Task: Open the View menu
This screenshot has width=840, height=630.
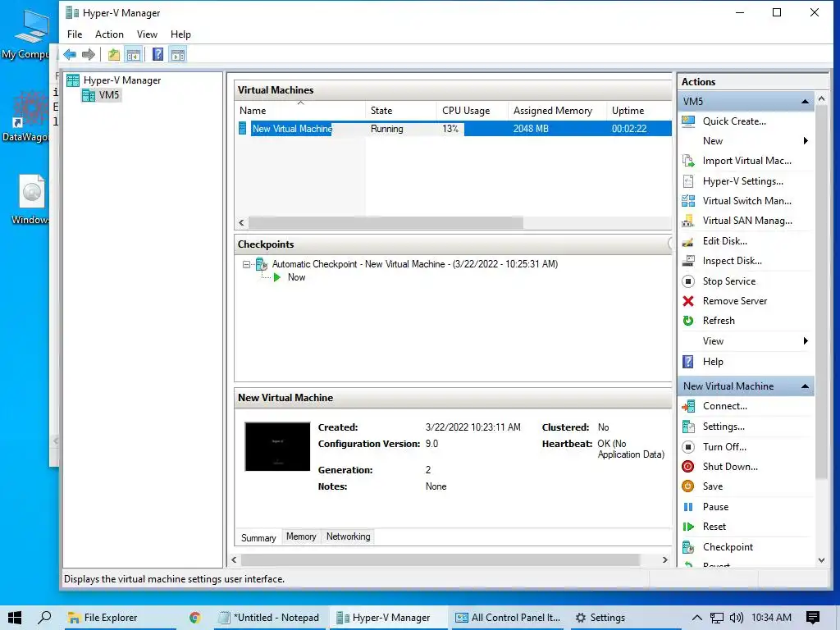Action: point(147,34)
